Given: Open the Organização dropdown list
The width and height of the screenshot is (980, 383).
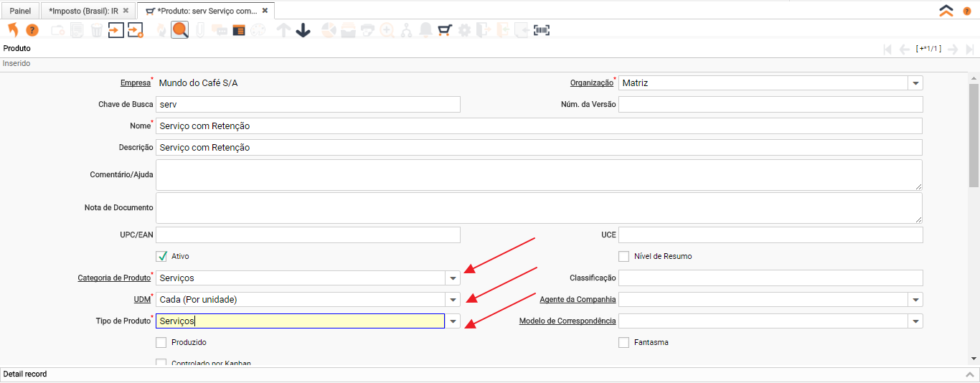Looking at the screenshot, I should tap(915, 83).
